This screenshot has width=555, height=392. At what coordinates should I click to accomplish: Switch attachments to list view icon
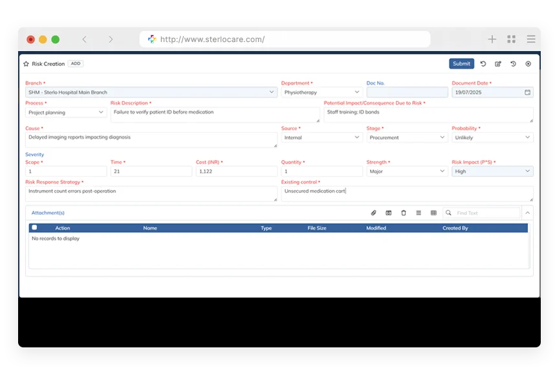pyautogui.click(x=419, y=213)
